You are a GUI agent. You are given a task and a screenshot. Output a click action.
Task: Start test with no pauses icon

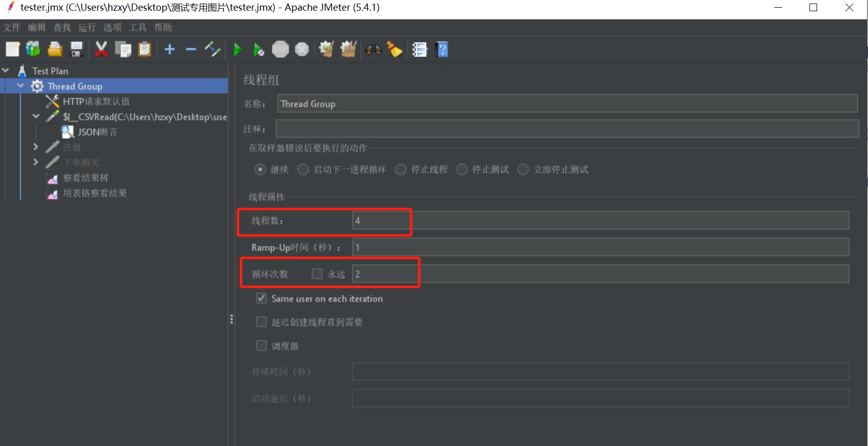pos(259,49)
